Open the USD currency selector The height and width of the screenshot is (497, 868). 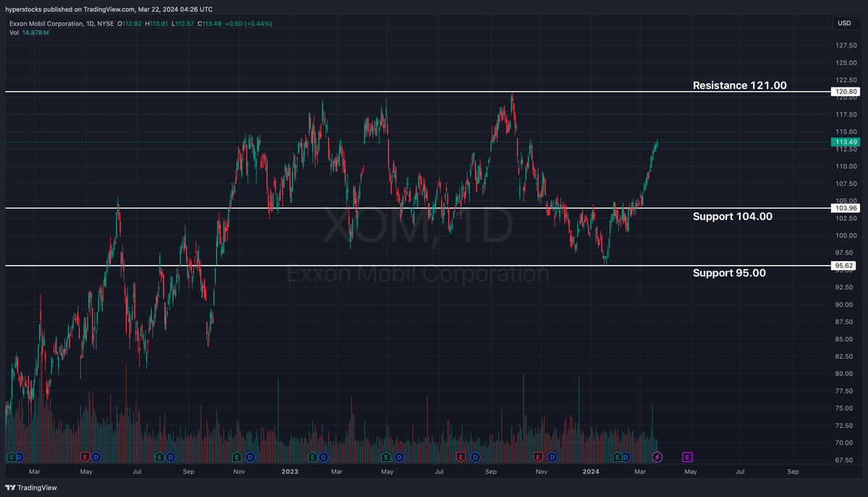click(843, 23)
